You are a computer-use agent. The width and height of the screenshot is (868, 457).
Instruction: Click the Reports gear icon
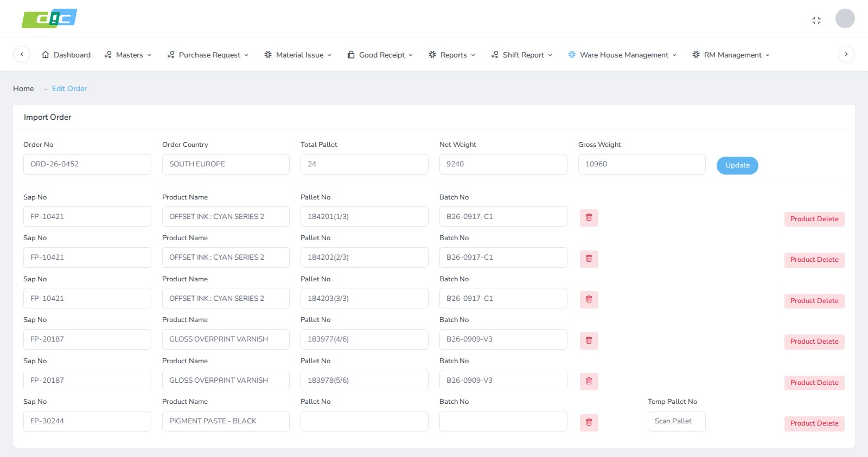[432, 55]
